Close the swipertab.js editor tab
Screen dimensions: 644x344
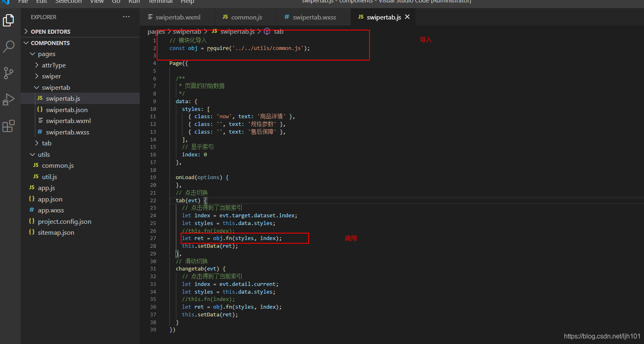point(407,17)
